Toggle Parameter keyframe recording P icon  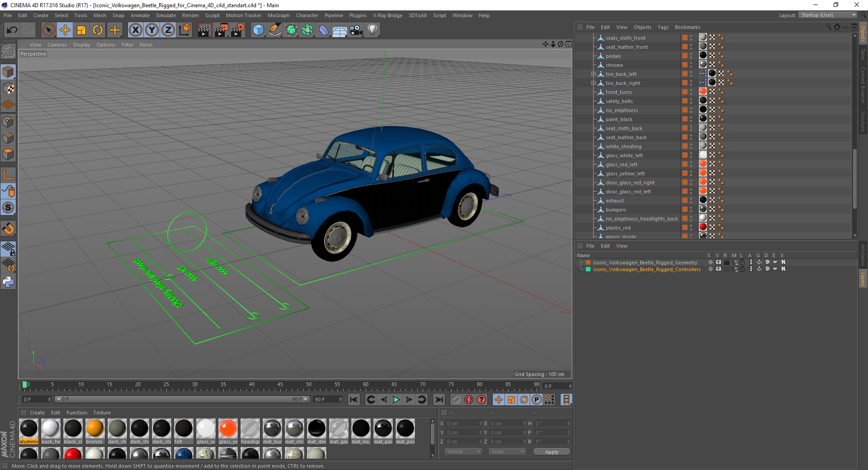[x=537, y=399]
